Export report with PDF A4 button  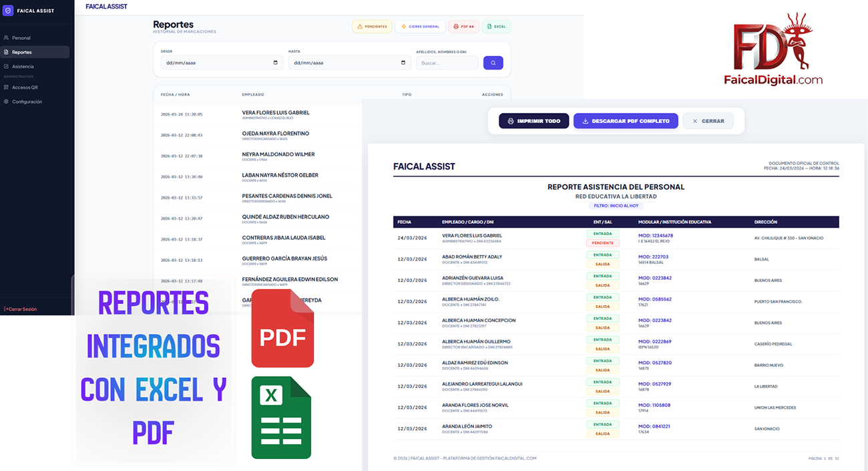(463, 27)
